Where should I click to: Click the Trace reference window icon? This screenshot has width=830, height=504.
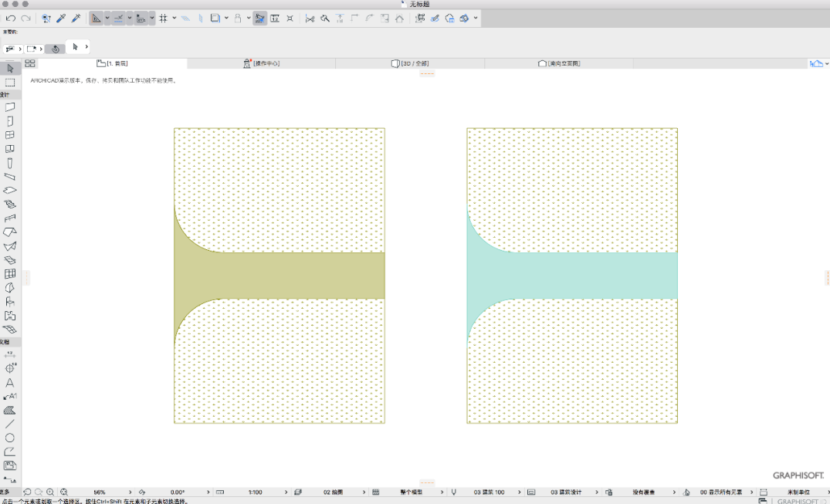pos(215,19)
